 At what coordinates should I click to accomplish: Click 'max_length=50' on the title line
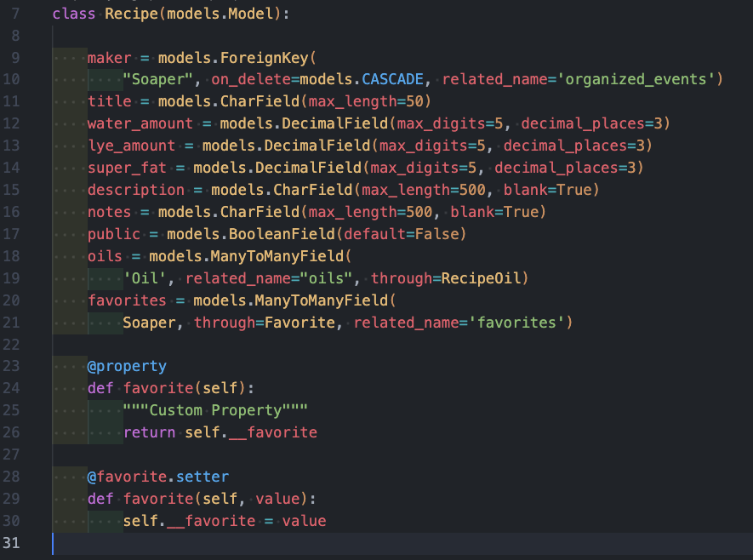click(366, 101)
